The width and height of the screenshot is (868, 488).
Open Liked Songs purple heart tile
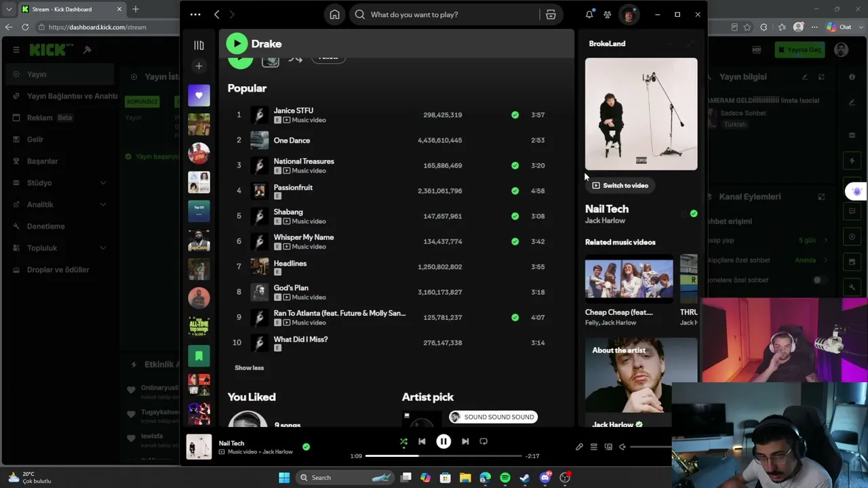(x=199, y=96)
